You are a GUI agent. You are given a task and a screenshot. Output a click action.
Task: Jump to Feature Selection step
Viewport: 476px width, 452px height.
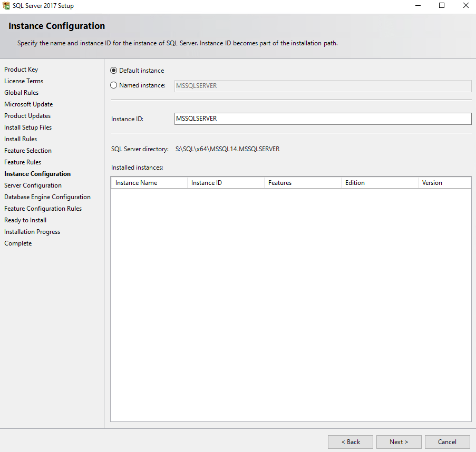point(28,151)
